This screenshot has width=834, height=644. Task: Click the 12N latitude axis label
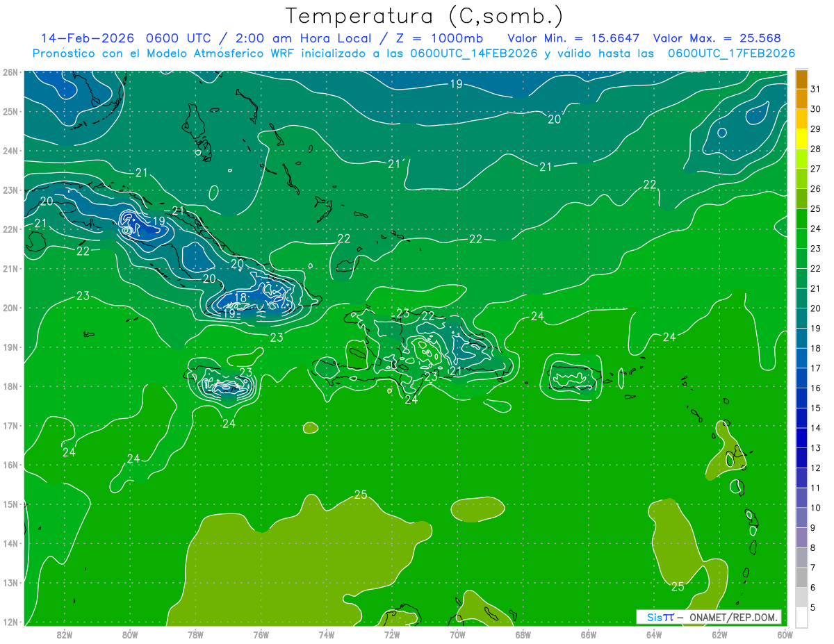tap(10, 622)
